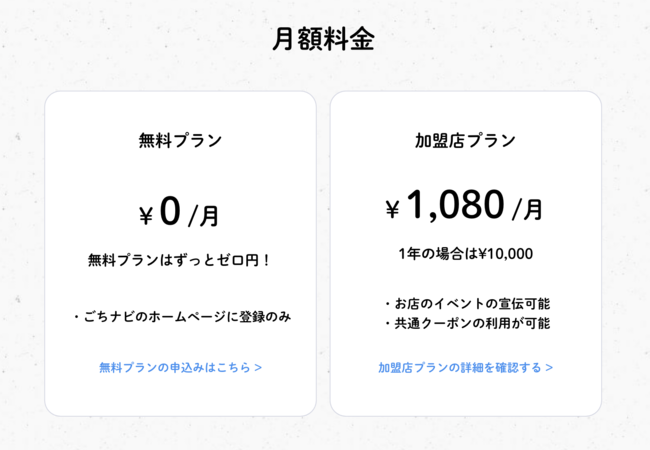Select the 月額料金 page heading
The image size is (650, 450).
(323, 40)
